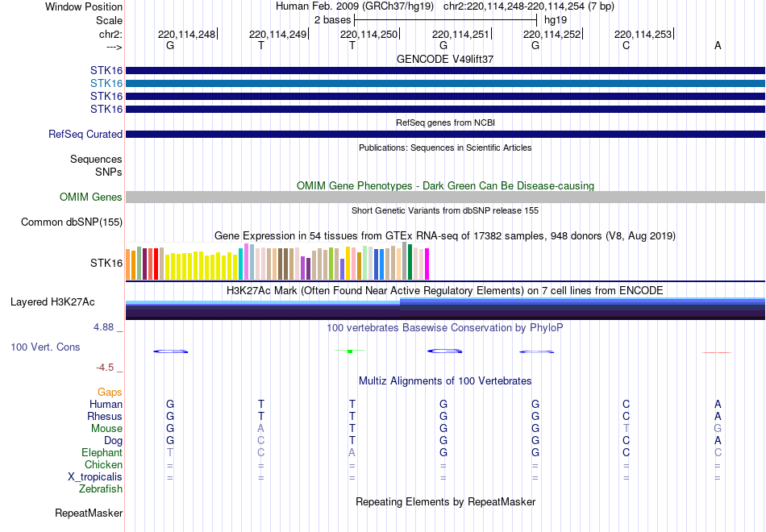766x532 pixels.
Task: Click the dark-blue RefSeq Curated gene bar
Action: 445,134
